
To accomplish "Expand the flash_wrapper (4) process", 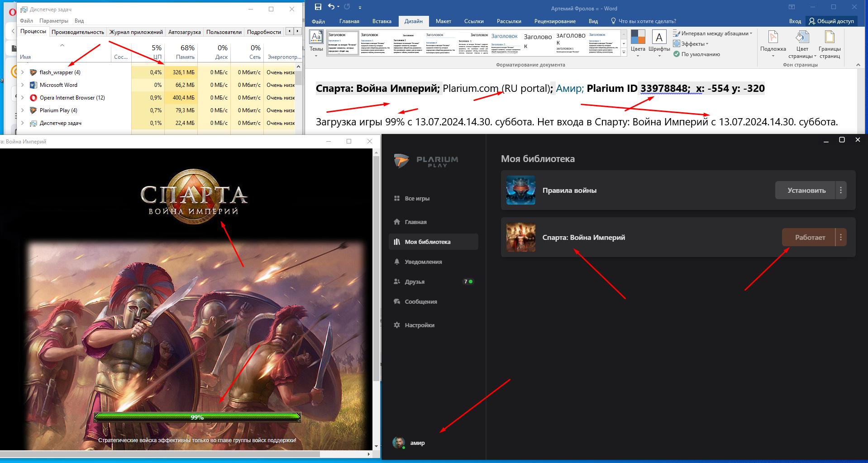I will click(23, 72).
